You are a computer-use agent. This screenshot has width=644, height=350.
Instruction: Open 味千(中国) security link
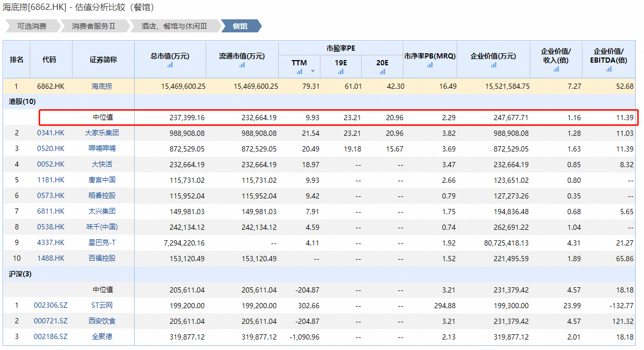click(102, 227)
